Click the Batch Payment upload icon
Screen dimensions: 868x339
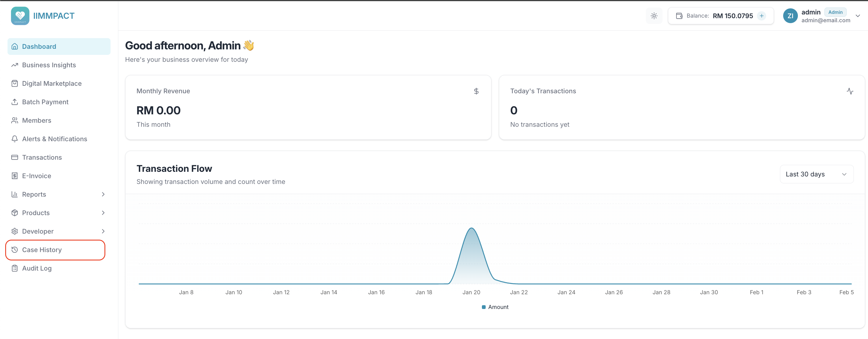pyautogui.click(x=15, y=102)
